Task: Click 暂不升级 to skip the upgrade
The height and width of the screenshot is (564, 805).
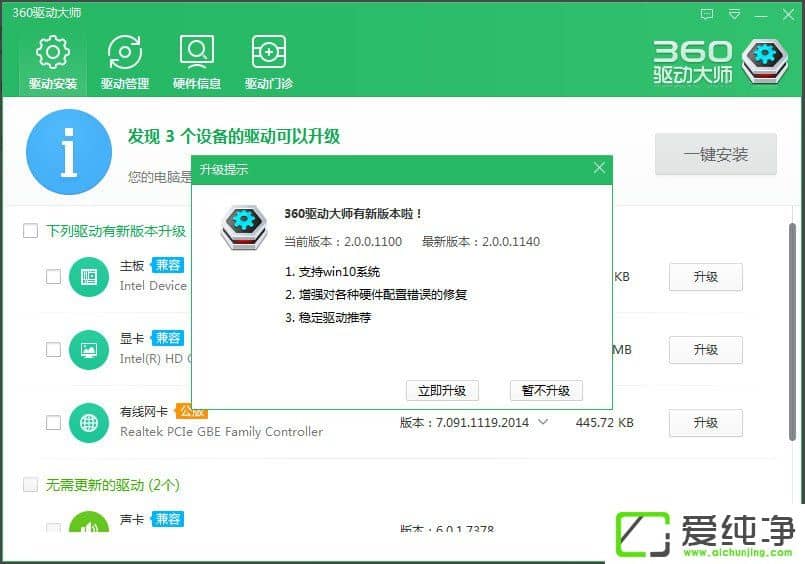Action: (545, 390)
